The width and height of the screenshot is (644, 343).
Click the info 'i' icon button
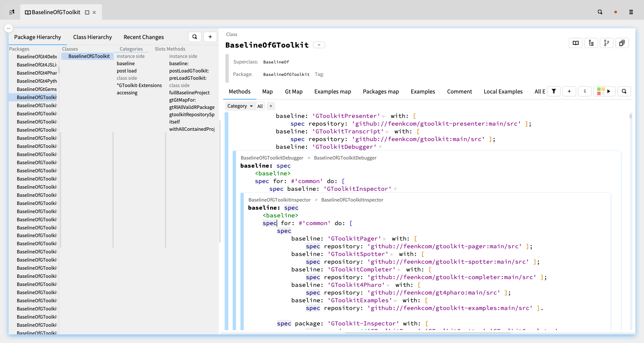585,91
